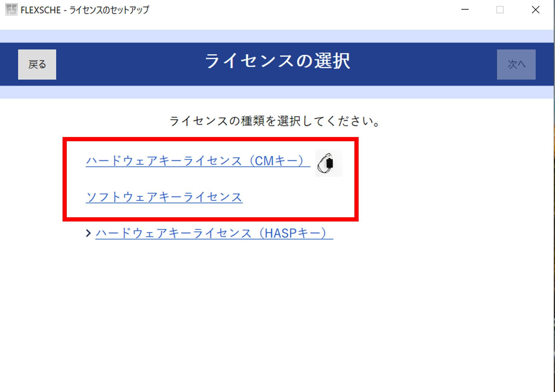Click empty title bar space left of minimize
Image resolution: width=555 pixels, height=392 pixels.
pyautogui.click(x=302, y=10)
